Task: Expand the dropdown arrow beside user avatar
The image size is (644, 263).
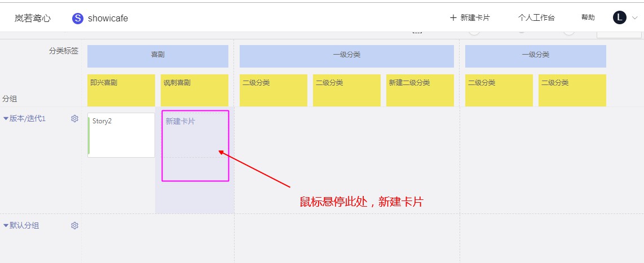Action: (x=634, y=17)
